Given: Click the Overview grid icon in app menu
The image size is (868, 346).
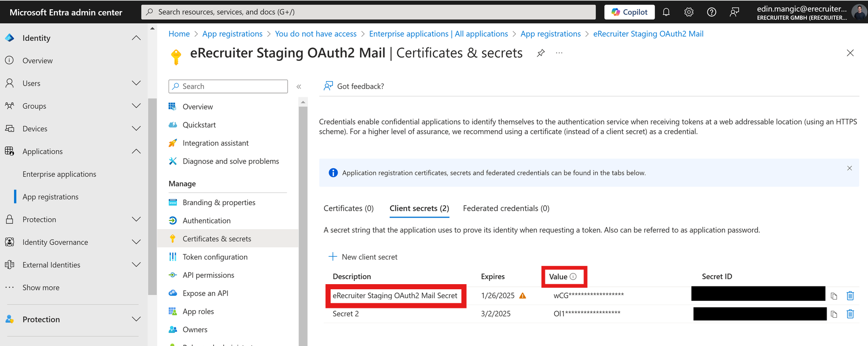Looking at the screenshot, I should tap(173, 106).
